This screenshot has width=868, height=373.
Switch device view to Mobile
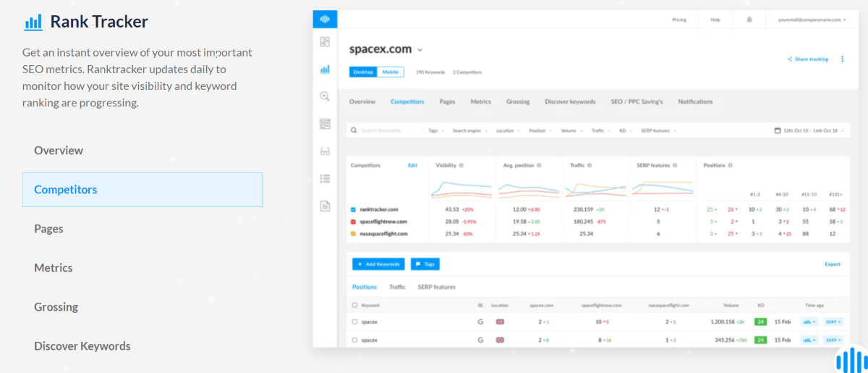391,72
